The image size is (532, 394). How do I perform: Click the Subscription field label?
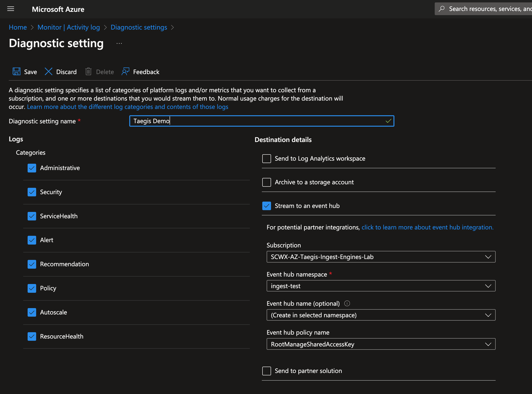284,245
